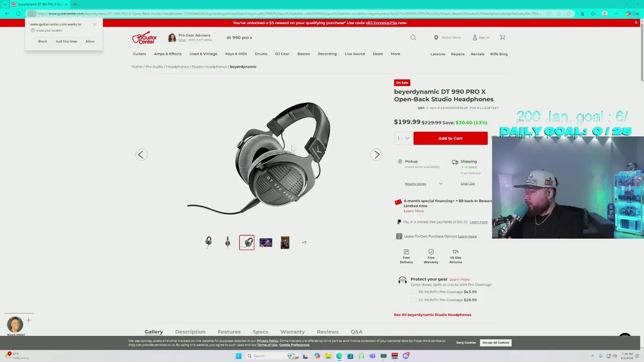Viewport: 644px width, 362px height.
Task: Open the Recording navigation menu
Action: [x=327, y=54]
